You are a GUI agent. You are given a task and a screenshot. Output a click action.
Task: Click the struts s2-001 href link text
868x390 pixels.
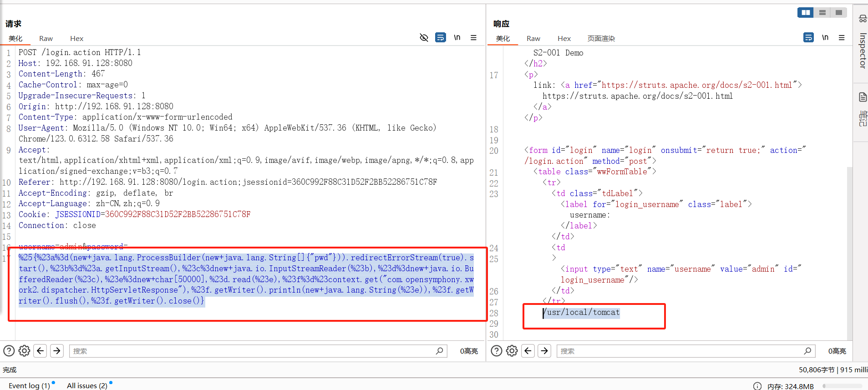696,85
